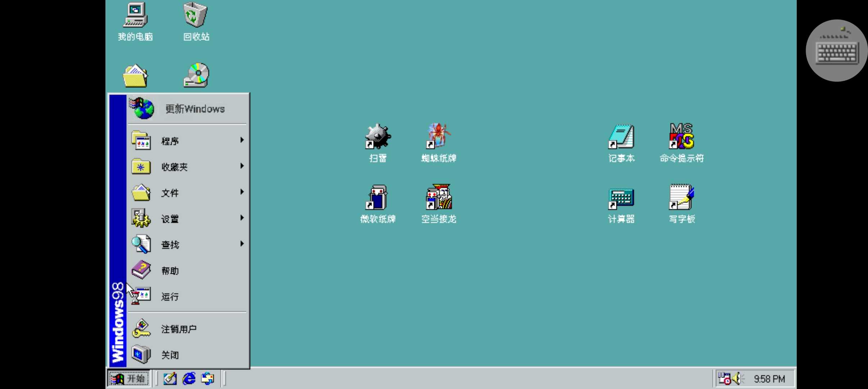Open the Calculator (计算器) shortcut

621,205
